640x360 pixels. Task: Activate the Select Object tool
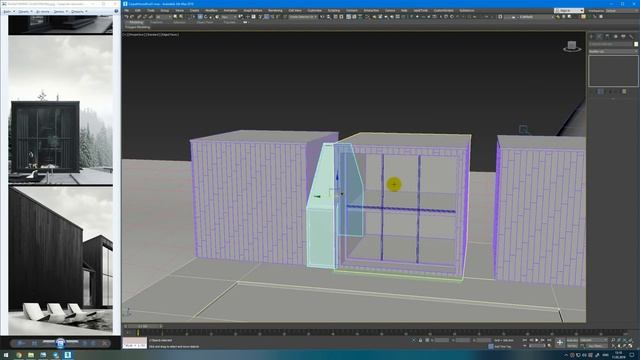pos(175,17)
